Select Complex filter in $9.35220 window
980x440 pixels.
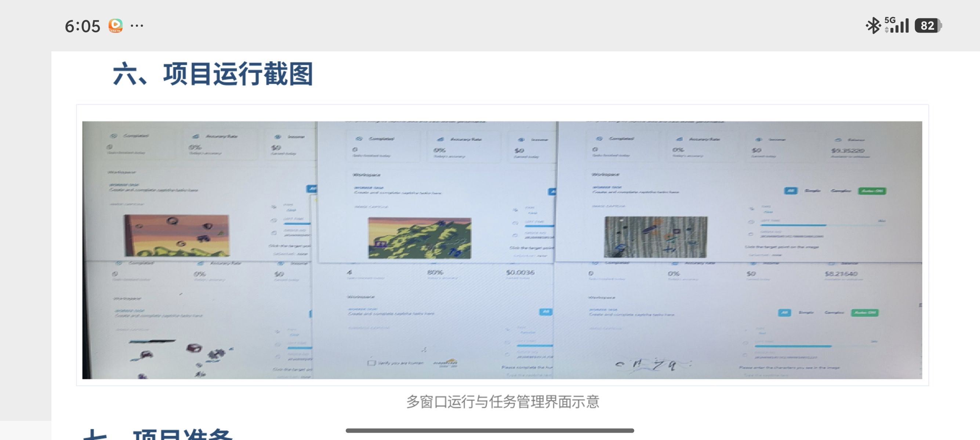tap(841, 191)
